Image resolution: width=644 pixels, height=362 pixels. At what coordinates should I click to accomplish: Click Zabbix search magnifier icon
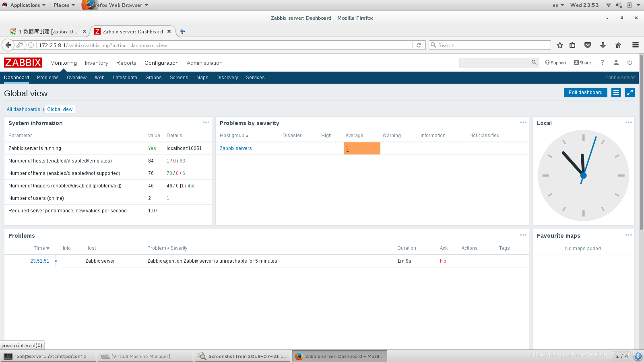(534, 62)
